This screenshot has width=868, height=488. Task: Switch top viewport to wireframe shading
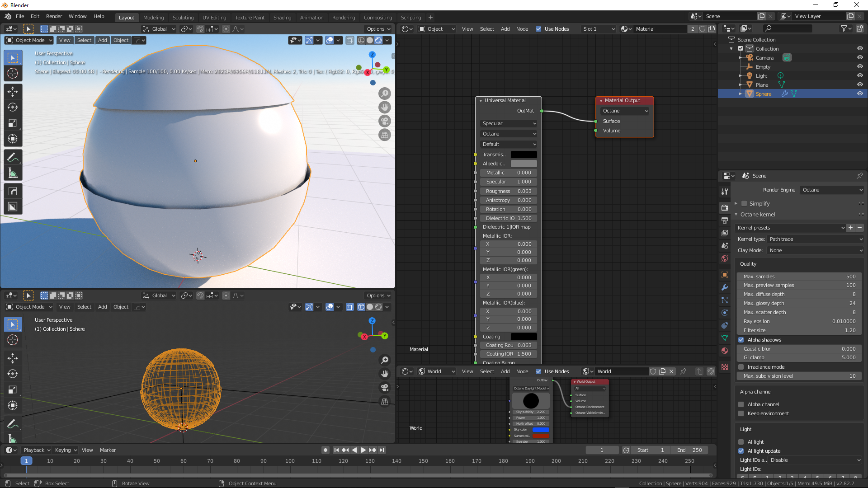pos(361,40)
